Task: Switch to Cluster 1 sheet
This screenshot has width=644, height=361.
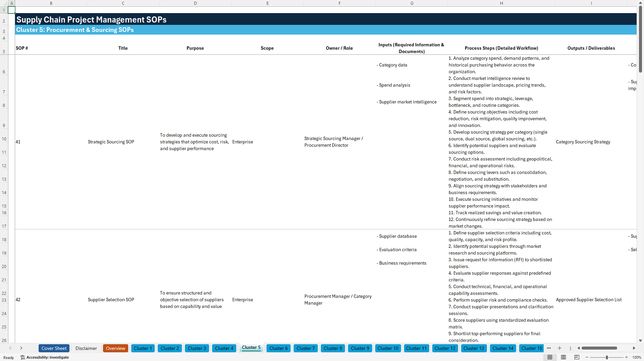Action: point(143,348)
